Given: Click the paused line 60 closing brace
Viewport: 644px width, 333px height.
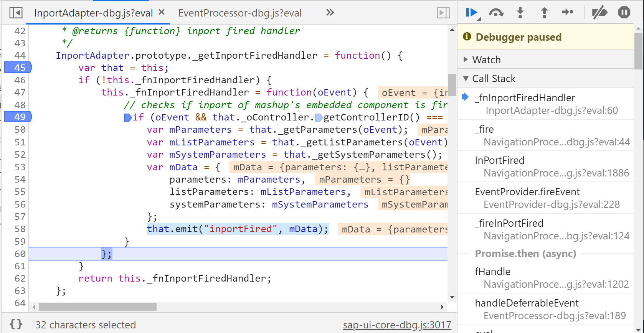Looking at the screenshot, I should [106, 254].
